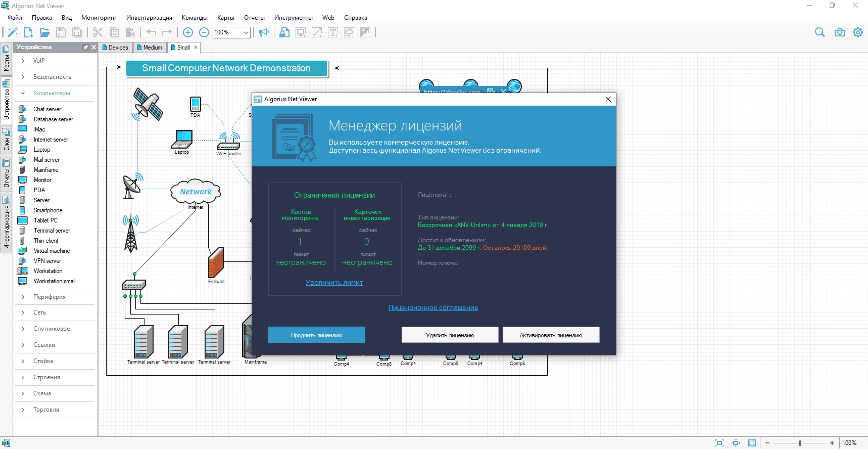Switch to the Medium tab
Image resolution: width=868 pixels, height=449 pixels.
point(150,48)
